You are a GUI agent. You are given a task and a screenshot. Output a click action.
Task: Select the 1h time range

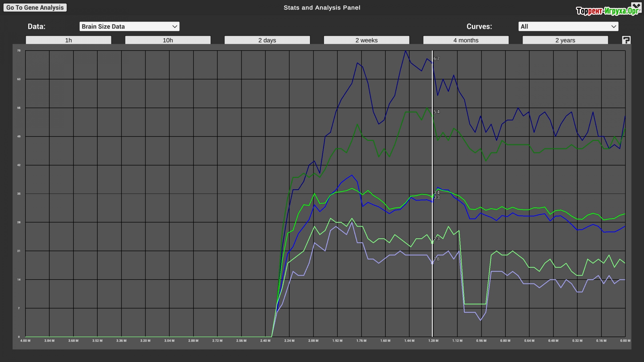coord(68,40)
